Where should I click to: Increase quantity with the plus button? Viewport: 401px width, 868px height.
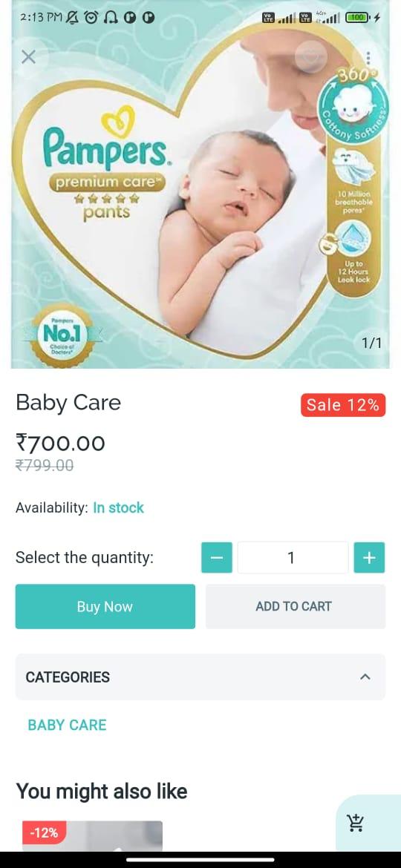(x=369, y=557)
